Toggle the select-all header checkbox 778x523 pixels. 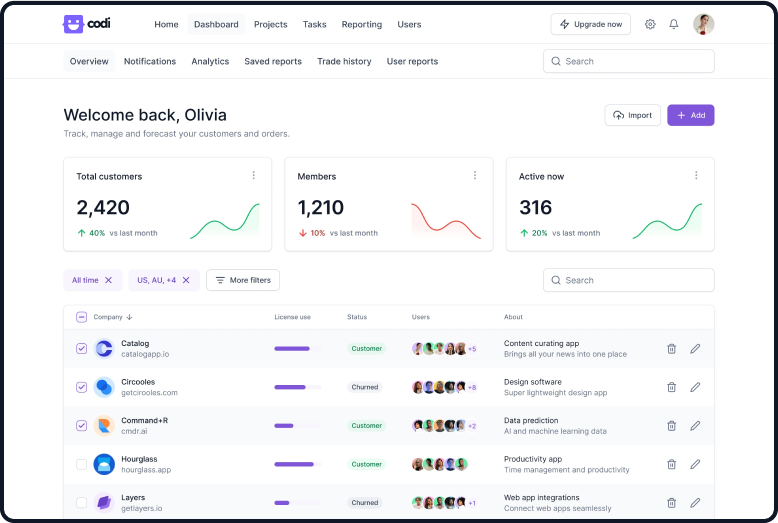[81, 317]
